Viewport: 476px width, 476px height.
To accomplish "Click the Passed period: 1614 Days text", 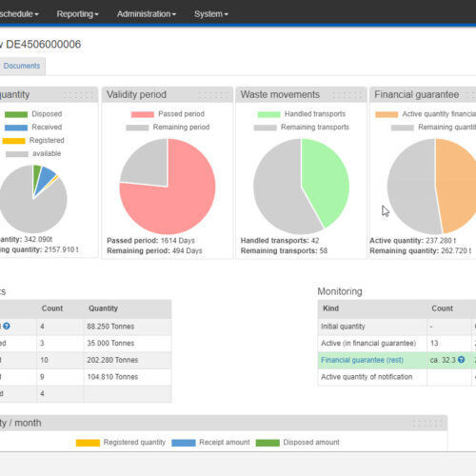I will pos(150,241).
